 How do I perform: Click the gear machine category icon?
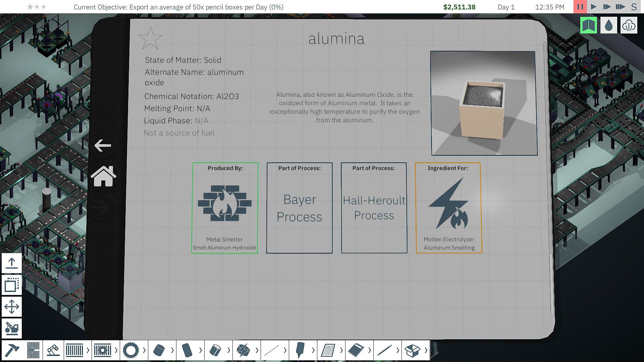tap(130, 351)
